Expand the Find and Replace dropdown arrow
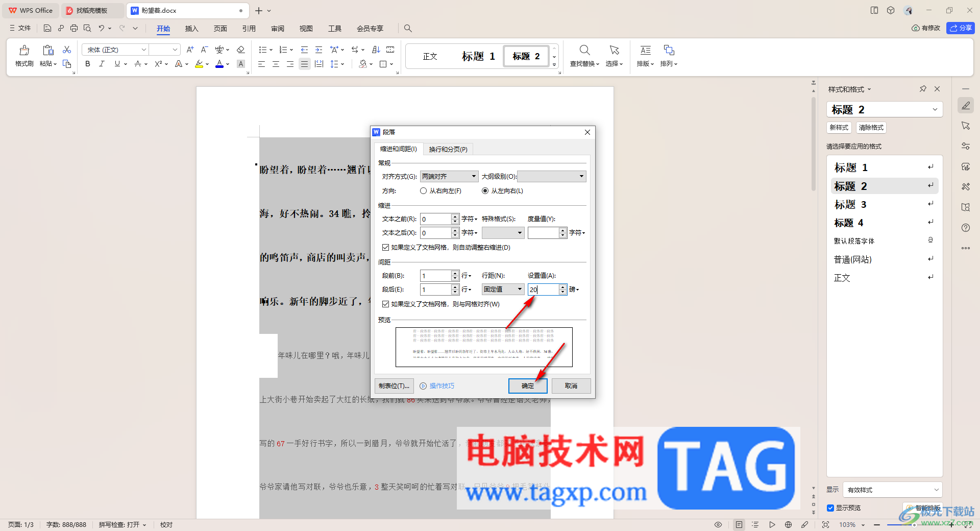Screen dimensions: 980x531 point(598,64)
